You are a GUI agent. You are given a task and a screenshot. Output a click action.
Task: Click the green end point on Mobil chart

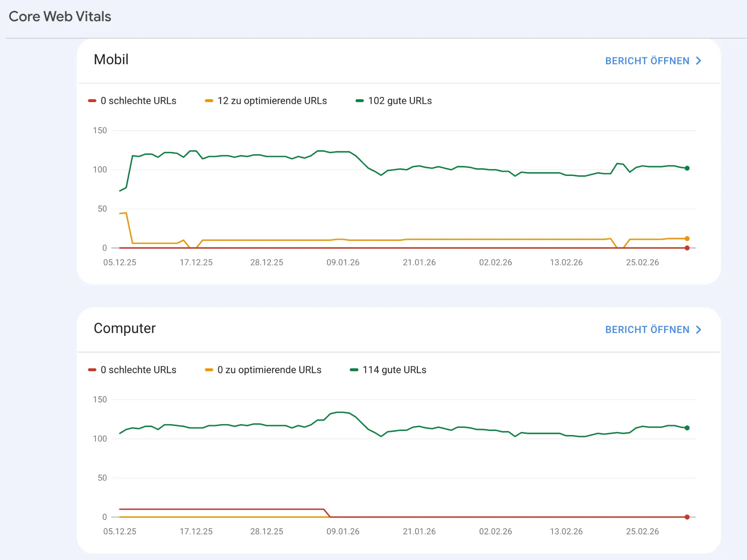[x=687, y=168]
